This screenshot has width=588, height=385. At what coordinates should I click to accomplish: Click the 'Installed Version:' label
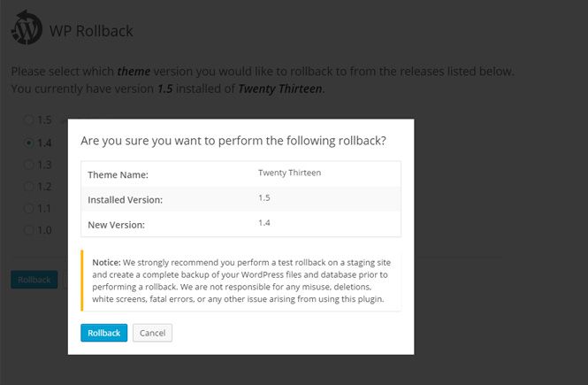[x=126, y=200]
